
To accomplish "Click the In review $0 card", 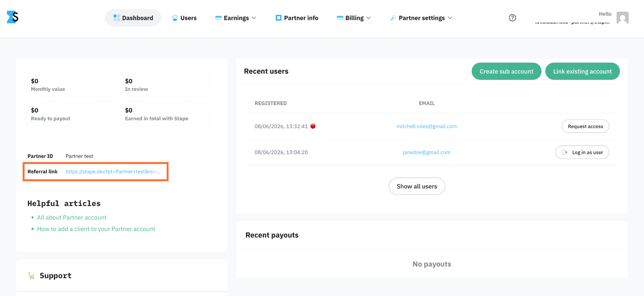I will [x=165, y=85].
